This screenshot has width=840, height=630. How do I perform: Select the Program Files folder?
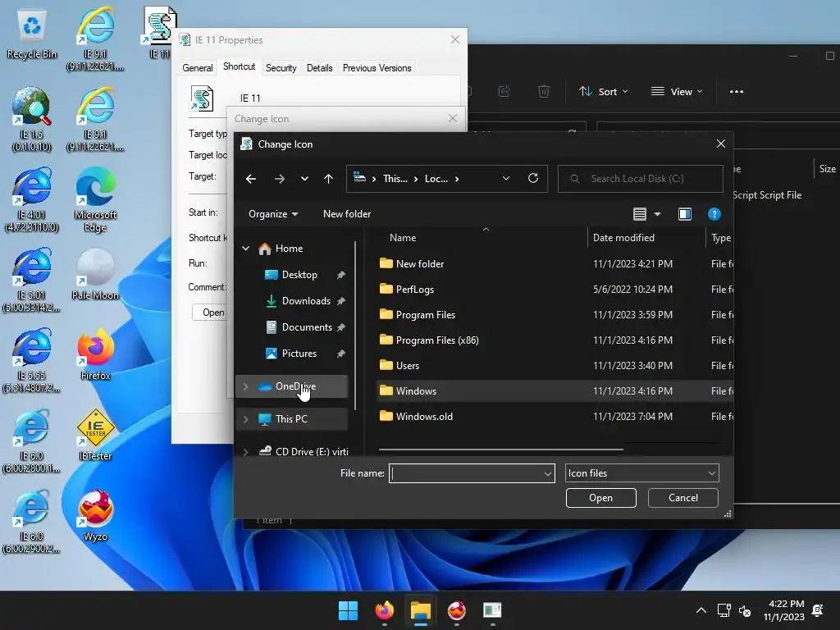426,314
